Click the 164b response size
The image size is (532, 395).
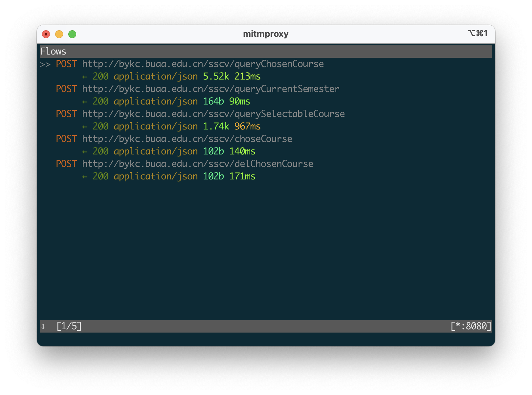tap(213, 102)
